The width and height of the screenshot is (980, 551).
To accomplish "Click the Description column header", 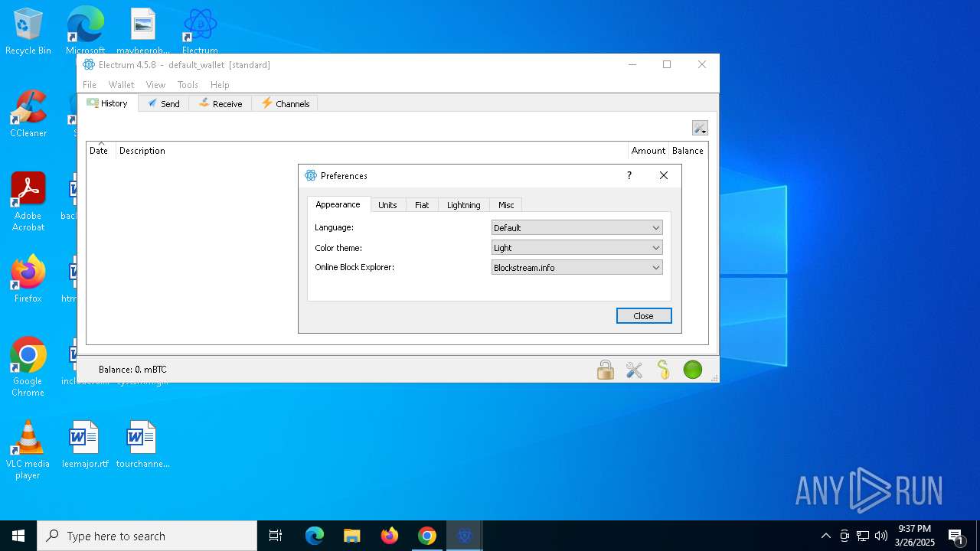I will [x=372, y=150].
